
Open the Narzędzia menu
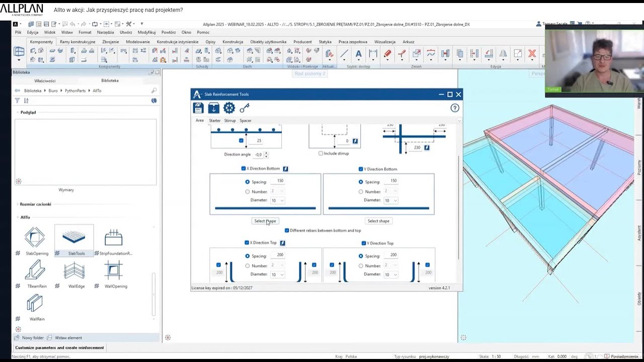(x=105, y=32)
